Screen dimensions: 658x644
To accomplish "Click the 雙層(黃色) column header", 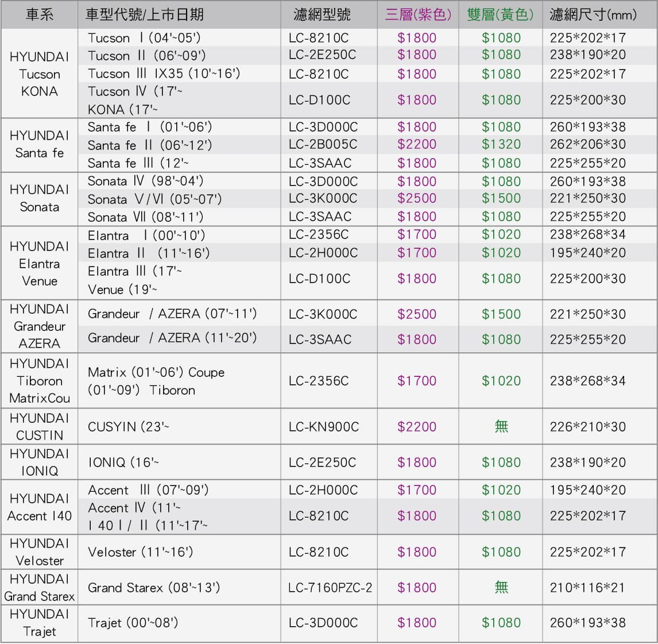I will pyautogui.click(x=500, y=15).
